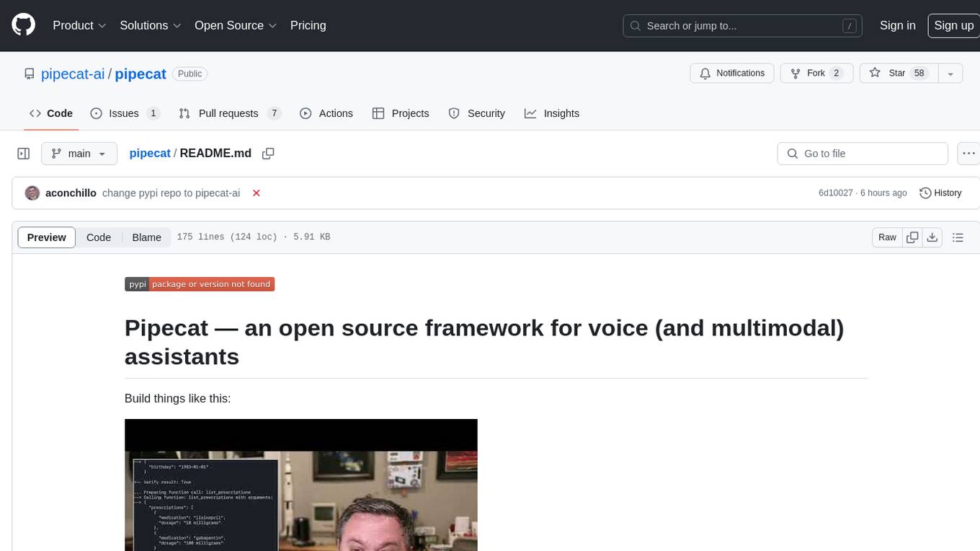Click the Public visibility label
The height and width of the screenshot is (551, 980).
(190, 74)
